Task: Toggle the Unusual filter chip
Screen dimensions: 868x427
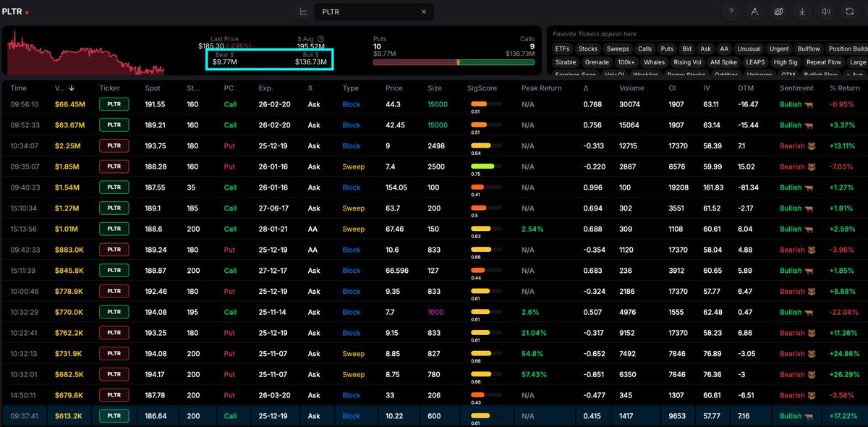Action: 749,48
